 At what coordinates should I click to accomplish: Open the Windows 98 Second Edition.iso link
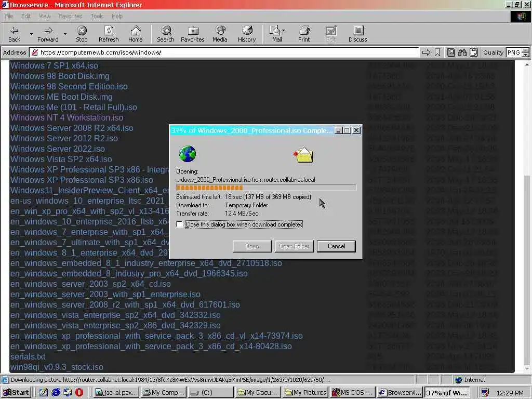coord(69,87)
